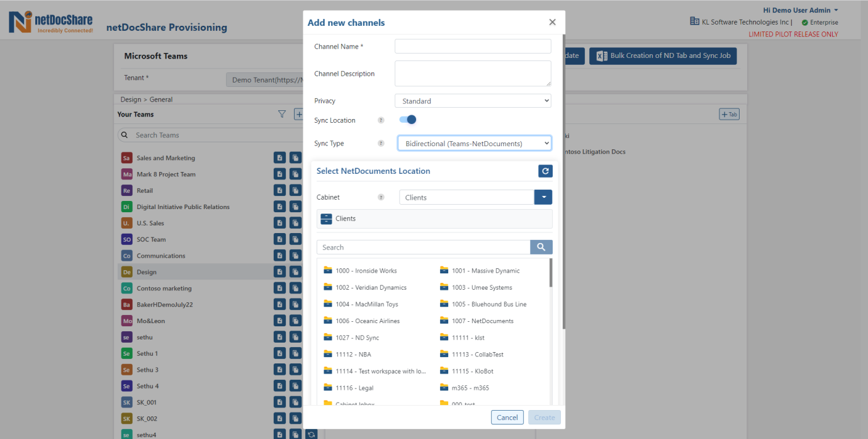Select folder 1027 - ND Sync
The image size is (868, 439).
(358, 338)
